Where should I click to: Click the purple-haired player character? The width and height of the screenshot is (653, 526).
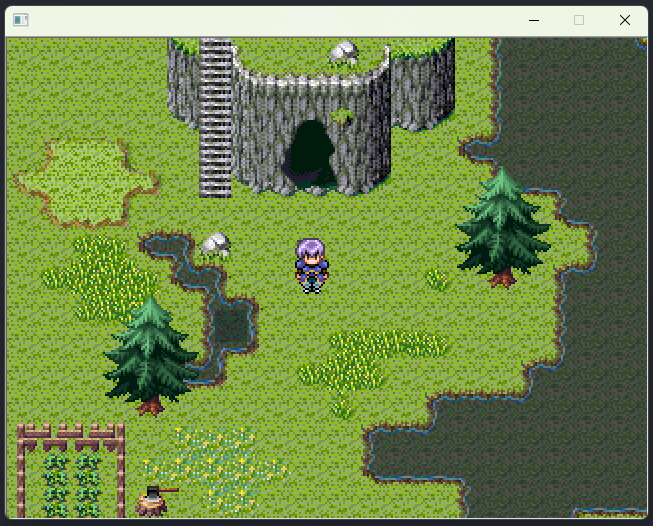(312, 266)
